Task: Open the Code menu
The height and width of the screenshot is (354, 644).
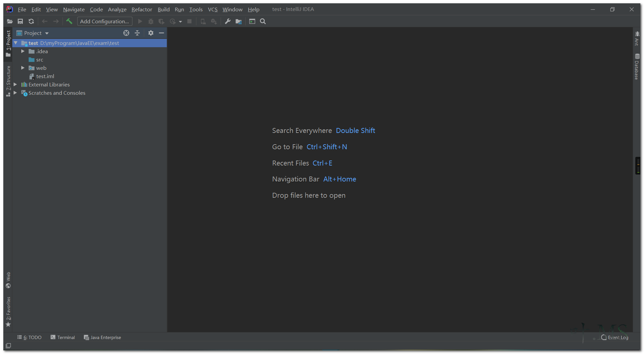Action: click(96, 9)
